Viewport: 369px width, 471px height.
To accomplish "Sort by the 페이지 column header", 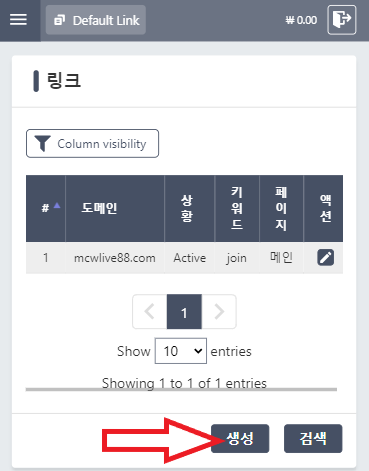I will (x=281, y=208).
